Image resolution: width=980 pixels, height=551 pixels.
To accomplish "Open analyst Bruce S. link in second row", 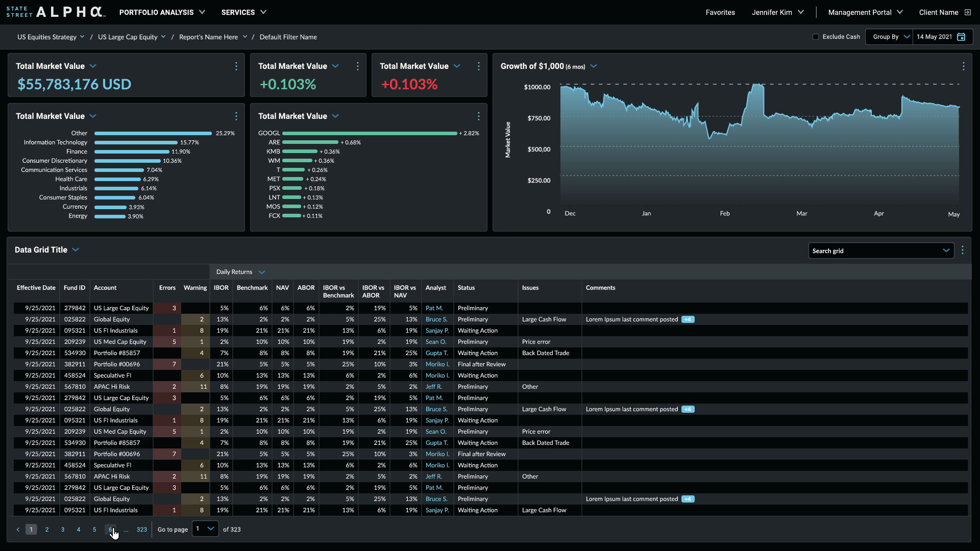I will (436, 319).
